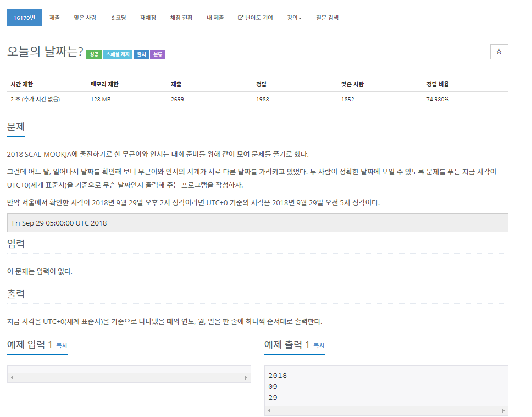This screenshot has width=532, height=417.
Task: View the 채점 현황 tab
Action: pos(181,18)
